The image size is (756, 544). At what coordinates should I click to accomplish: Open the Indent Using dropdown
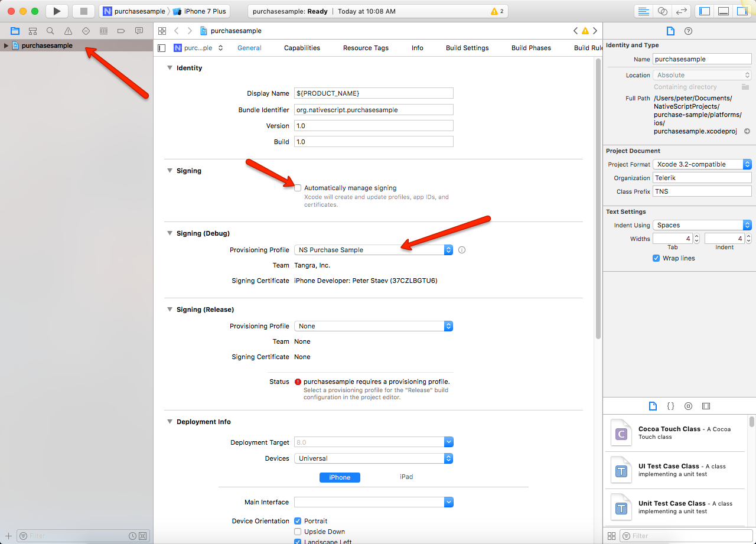[702, 225]
